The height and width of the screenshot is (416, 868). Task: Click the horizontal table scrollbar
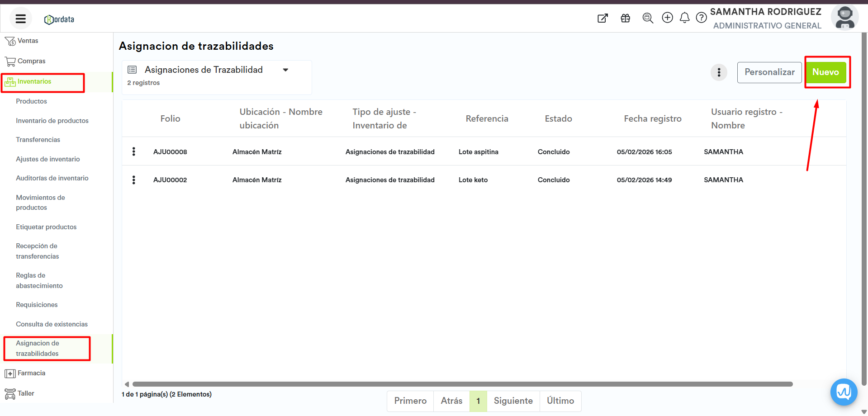[461, 384]
